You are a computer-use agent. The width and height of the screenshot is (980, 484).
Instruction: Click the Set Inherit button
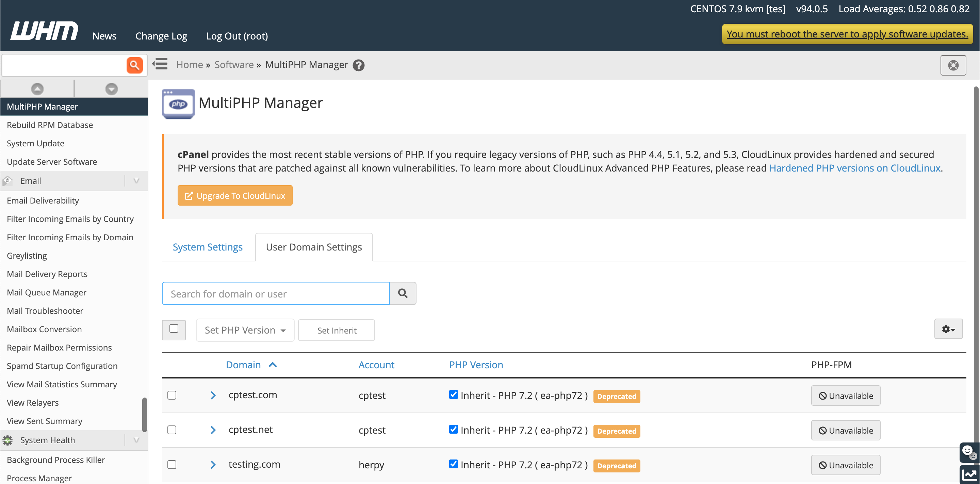(336, 330)
